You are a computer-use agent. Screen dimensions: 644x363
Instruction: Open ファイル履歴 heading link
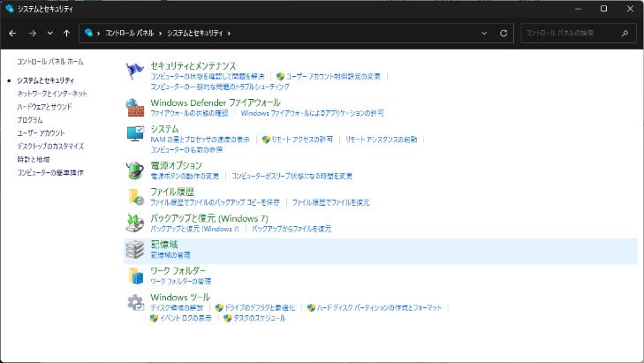pyautogui.click(x=172, y=192)
